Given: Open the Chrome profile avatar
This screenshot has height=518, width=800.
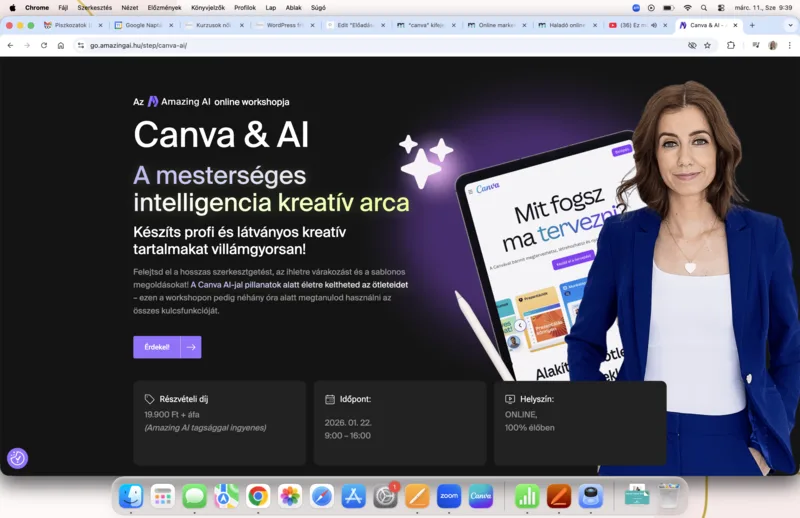Looking at the screenshot, I should [772, 45].
